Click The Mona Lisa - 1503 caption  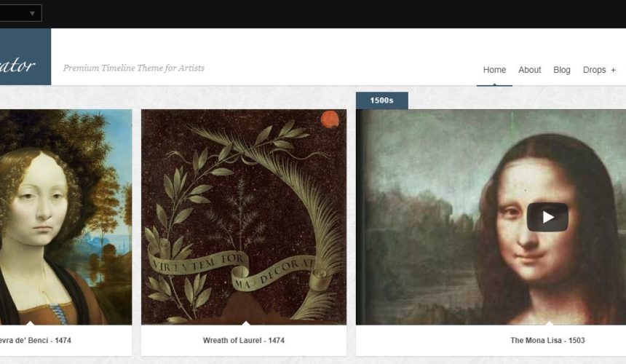pyautogui.click(x=547, y=341)
